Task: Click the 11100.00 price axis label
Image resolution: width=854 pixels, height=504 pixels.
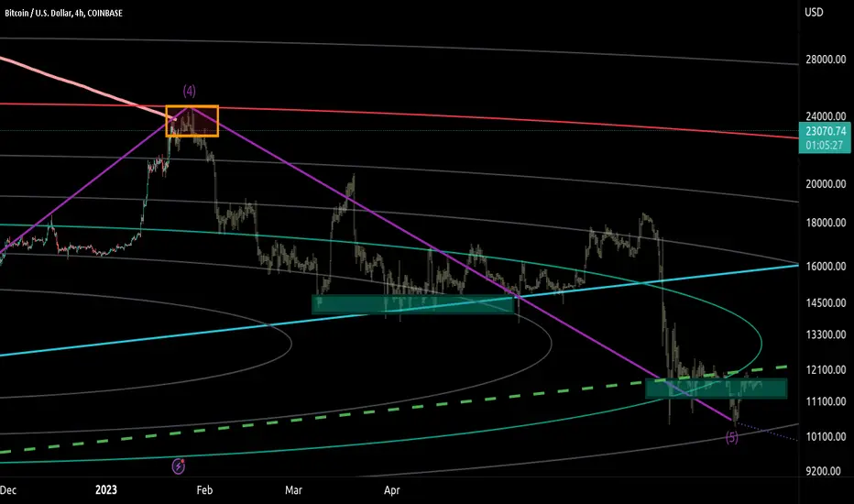Action: 826,401
